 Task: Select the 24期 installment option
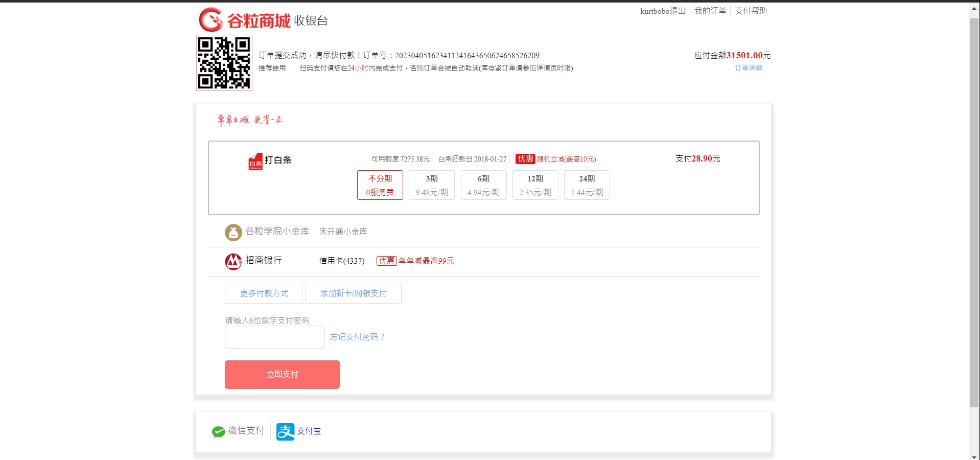click(x=587, y=185)
